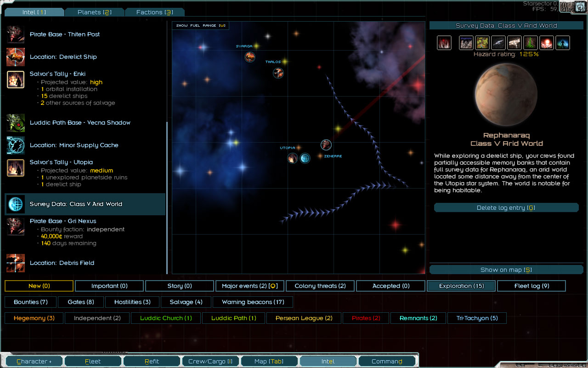Click the Salvor's Tally Enki icon
This screenshot has height=368, width=588.
click(16, 80)
